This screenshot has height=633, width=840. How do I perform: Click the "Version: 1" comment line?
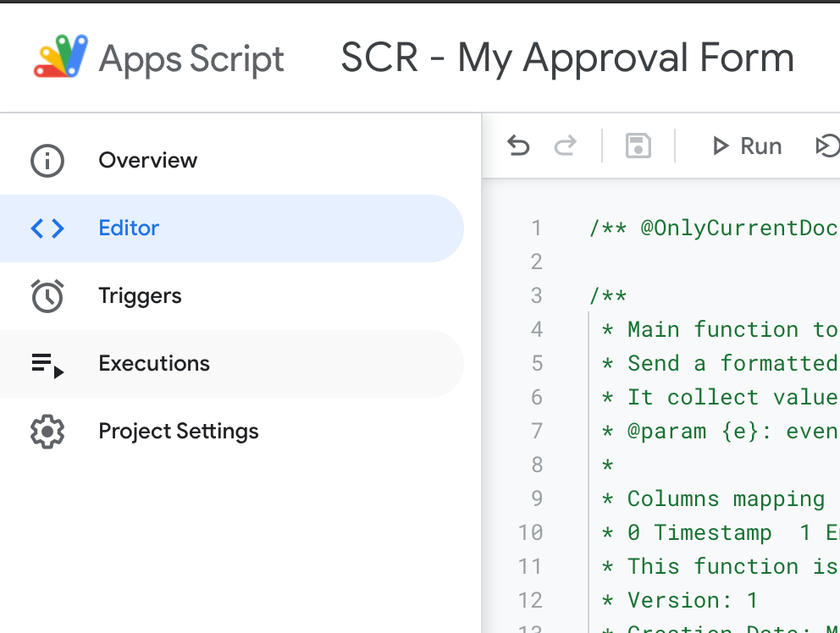tap(693, 601)
